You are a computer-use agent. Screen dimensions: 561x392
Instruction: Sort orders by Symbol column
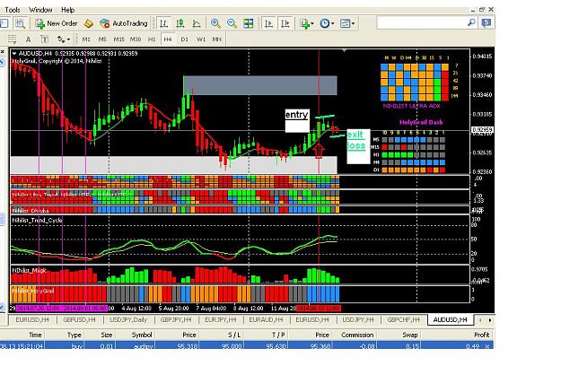[142, 335]
